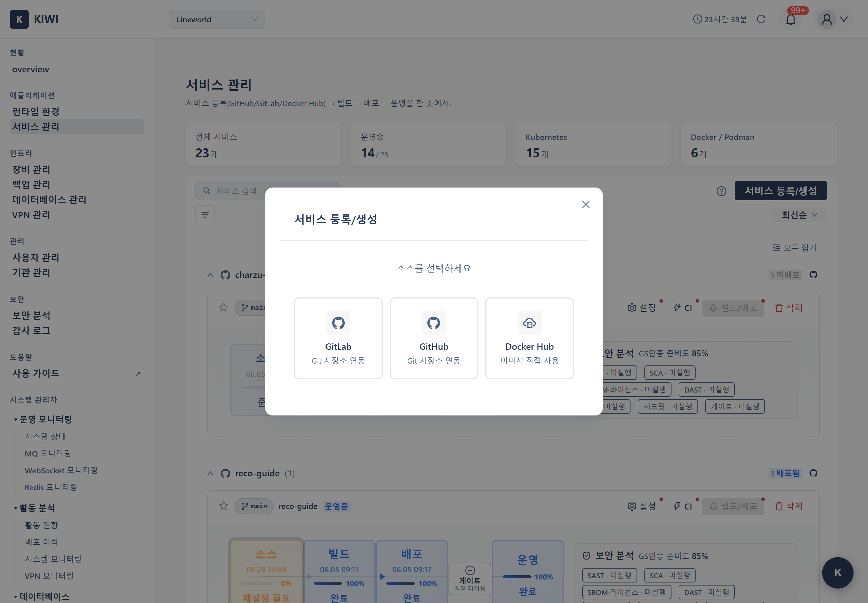Open WebSocket 모니터링 tree item

[61, 470]
